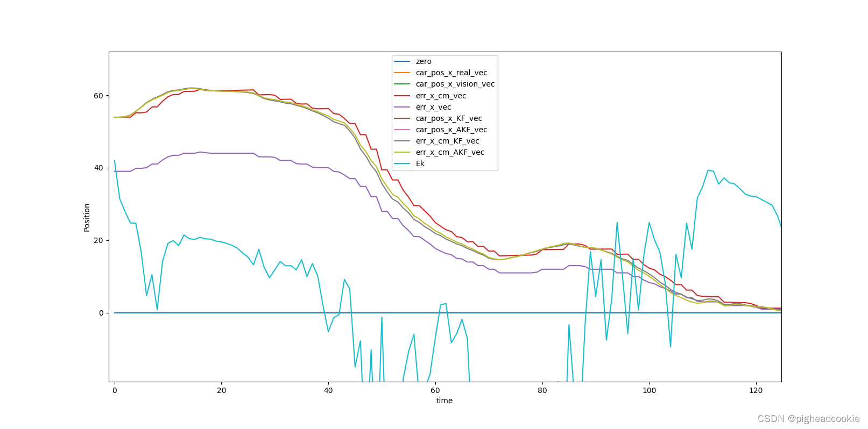Screen dimensions: 868x429
Task: Click the purple line sample beside err_x_vec
Action: point(402,107)
